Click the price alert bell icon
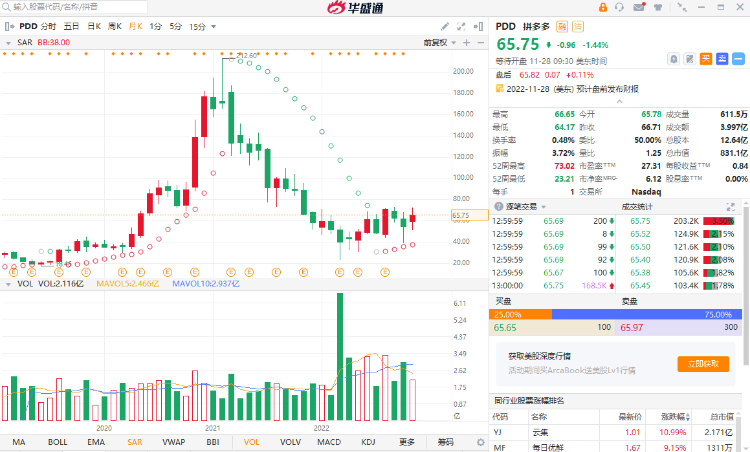750x452 pixels. 673,59
